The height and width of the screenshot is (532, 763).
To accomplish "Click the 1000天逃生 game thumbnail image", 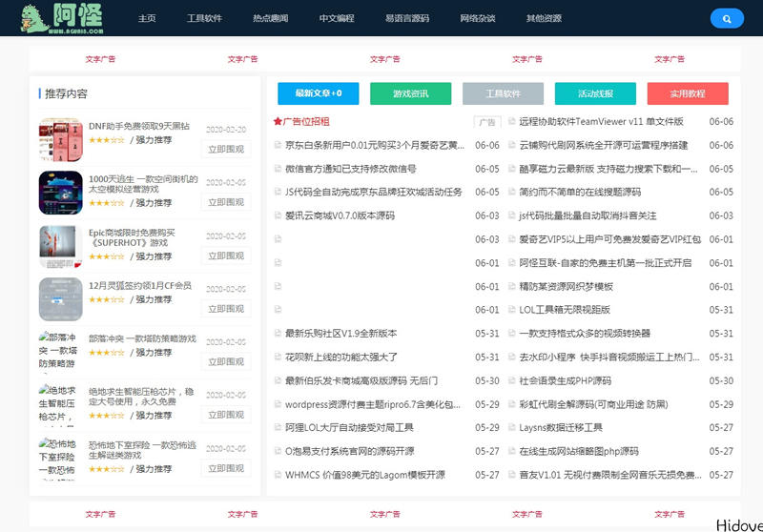I will 60,193.
